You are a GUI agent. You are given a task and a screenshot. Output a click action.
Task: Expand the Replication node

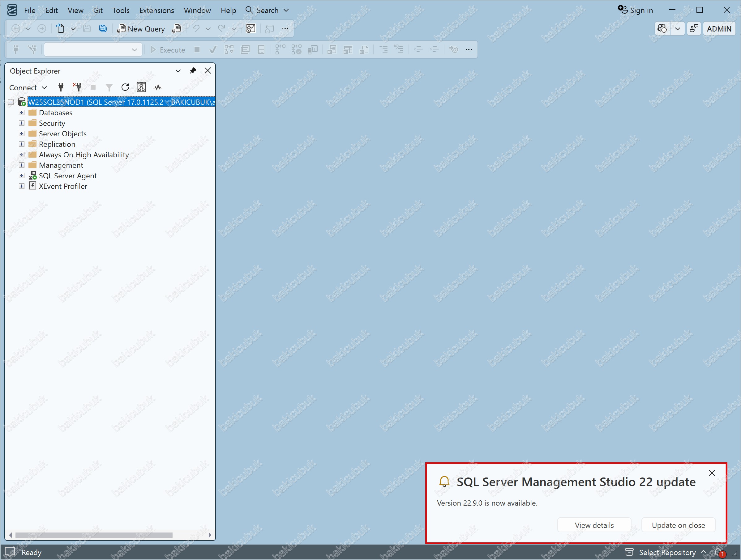click(21, 144)
